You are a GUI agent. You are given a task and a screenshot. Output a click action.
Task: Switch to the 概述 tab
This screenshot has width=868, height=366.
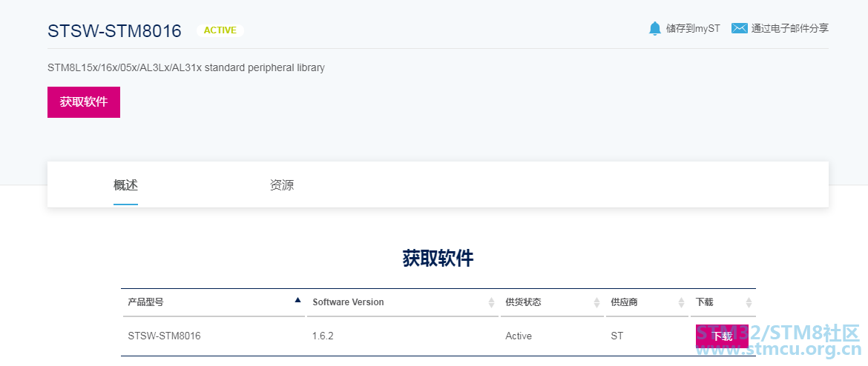point(125,185)
